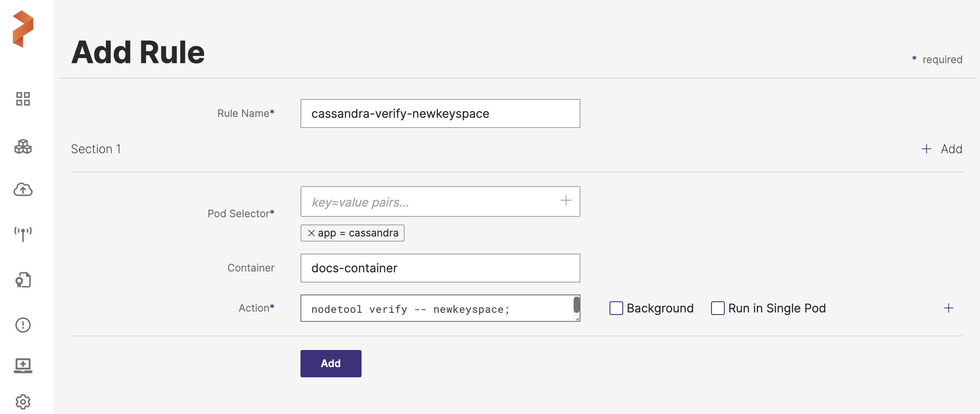Open the clusters cubes icon
This screenshot has height=414, width=980.
pyautogui.click(x=23, y=147)
